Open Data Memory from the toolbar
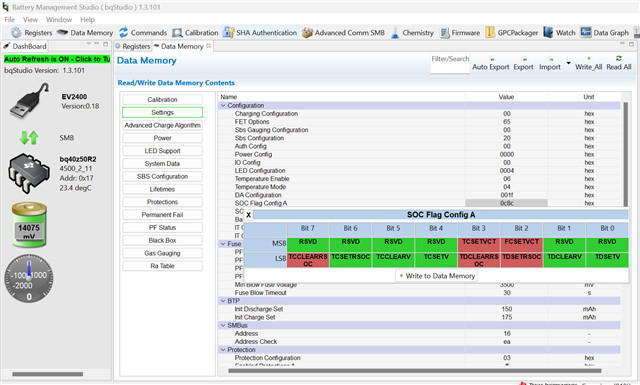This screenshot has width=640, height=385. point(85,33)
